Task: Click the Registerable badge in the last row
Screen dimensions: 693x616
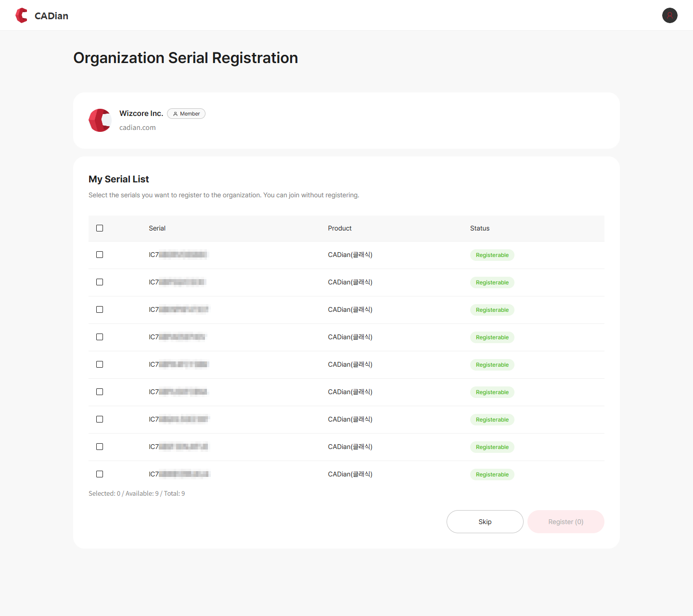Action: 492,475
